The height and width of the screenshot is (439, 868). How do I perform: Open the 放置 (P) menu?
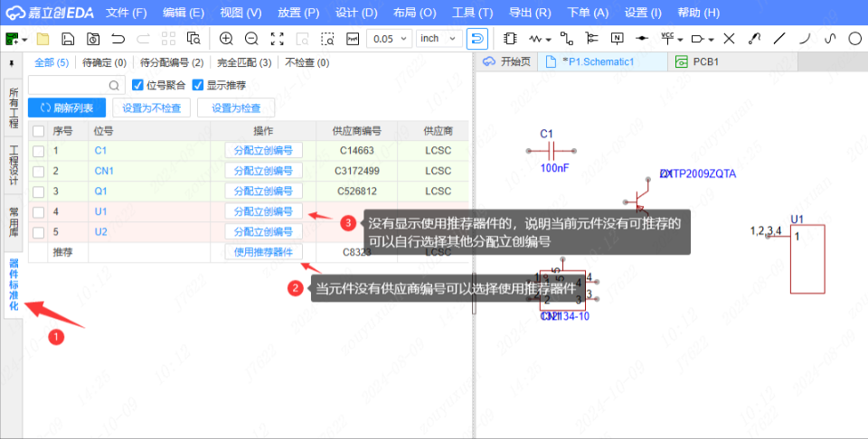click(x=299, y=13)
